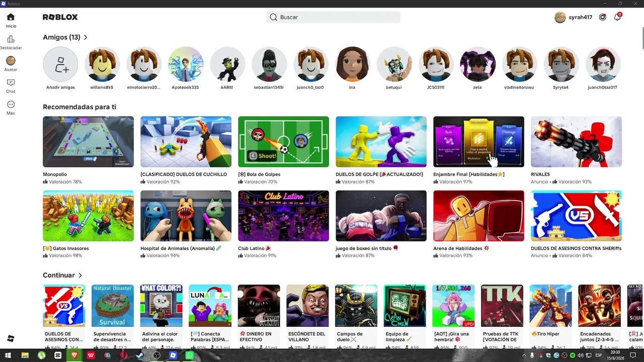Open Hospital de Animales game thumbnail
The width and height of the screenshot is (644, 362).
(x=186, y=216)
